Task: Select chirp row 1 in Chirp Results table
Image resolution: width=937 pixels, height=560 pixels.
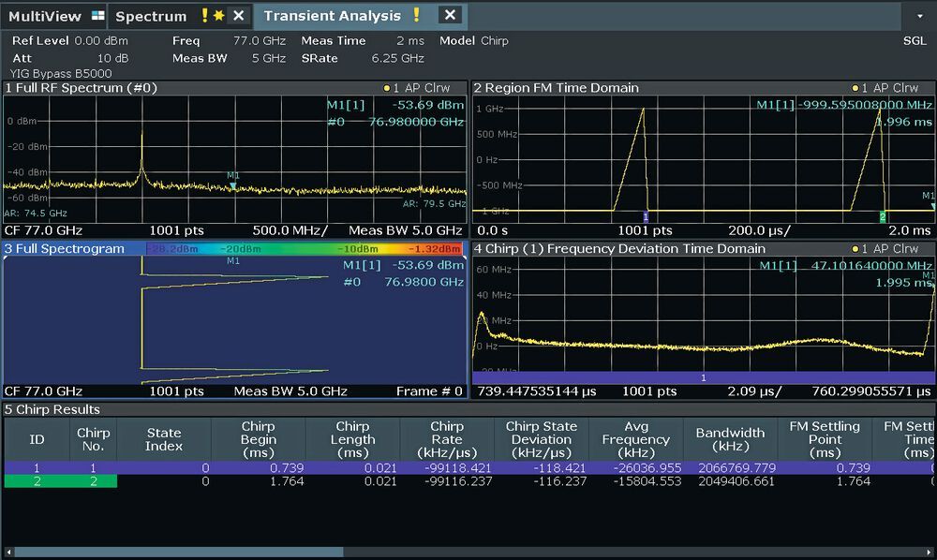Action: point(37,465)
